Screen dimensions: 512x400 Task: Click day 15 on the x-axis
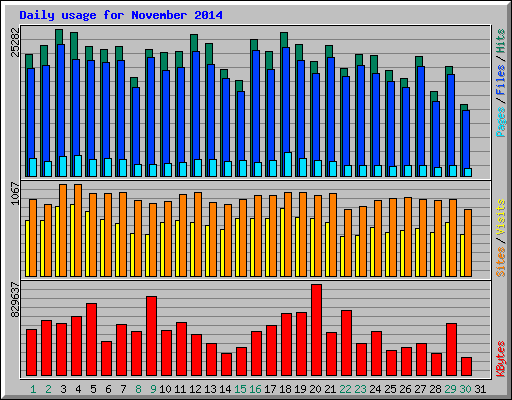click(240, 389)
